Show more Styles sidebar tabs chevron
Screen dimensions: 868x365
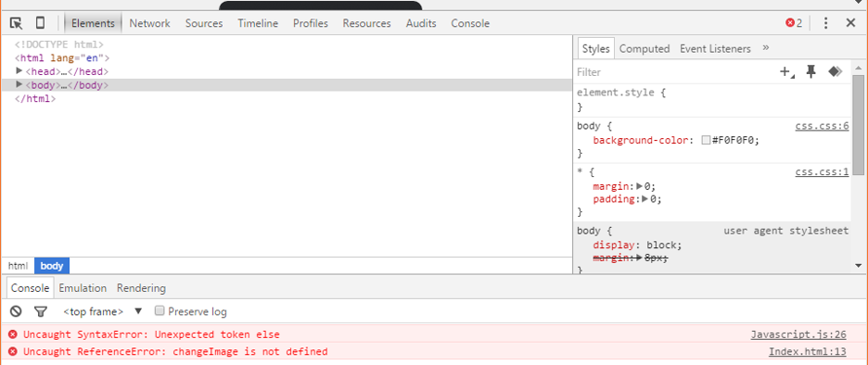click(x=766, y=48)
